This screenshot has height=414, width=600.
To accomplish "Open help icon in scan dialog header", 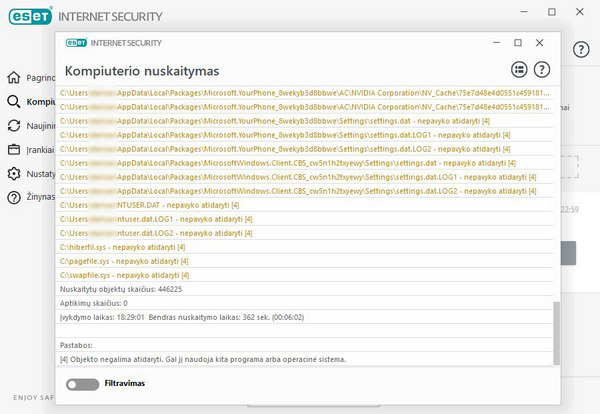I will (x=543, y=70).
